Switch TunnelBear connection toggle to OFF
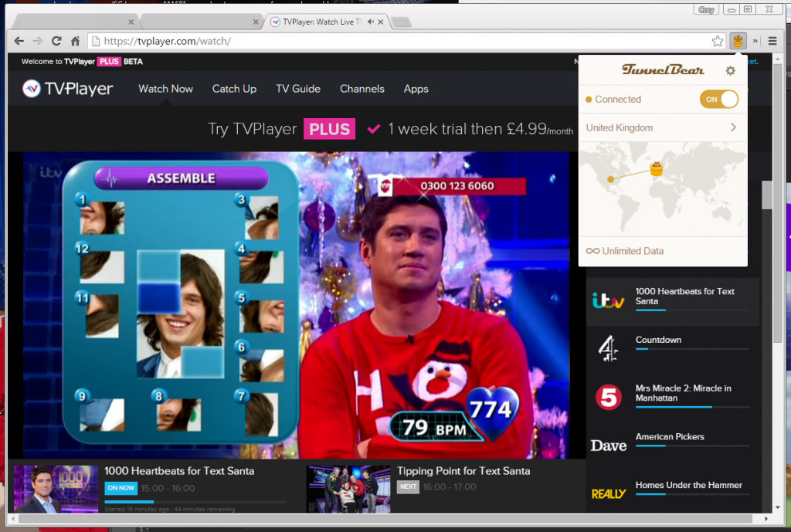Image resolution: width=791 pixels, height=532 pixels. click(x=719, y=99)
